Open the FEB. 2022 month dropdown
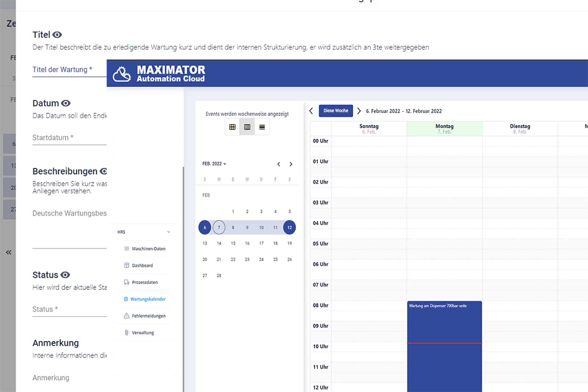The width and height of the screenshot is (588, 392). 214,164
